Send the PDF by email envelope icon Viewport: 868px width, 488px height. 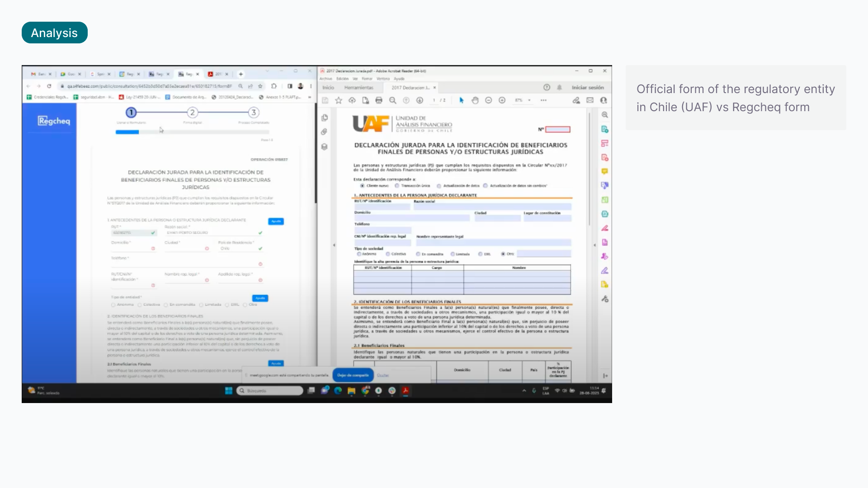[590, 100]
